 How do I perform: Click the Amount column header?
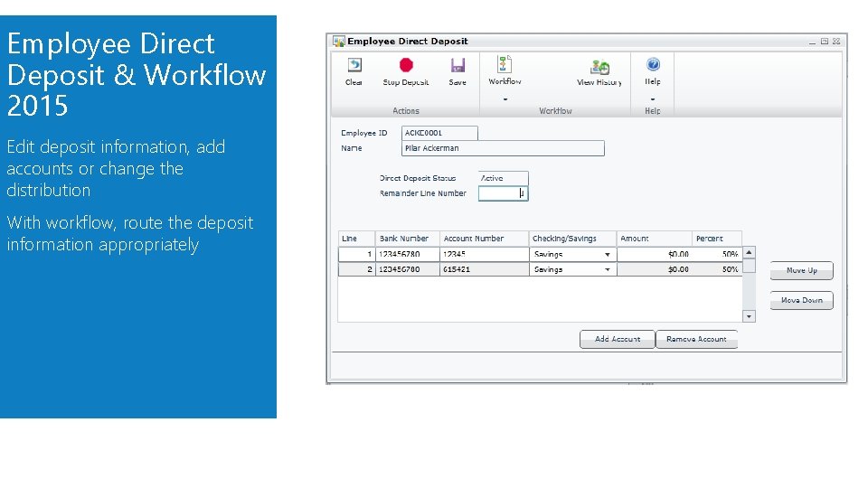(655, 239)
